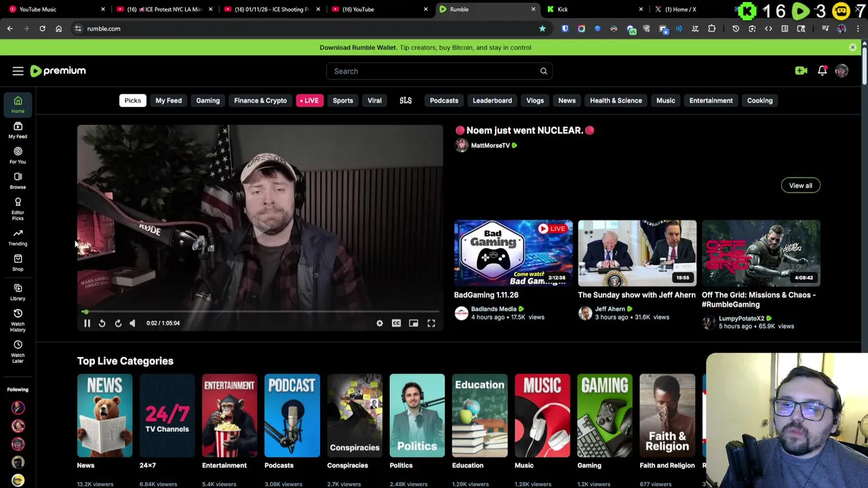The image size is (868, 488).
Task: Select the Viral tab
Action: tap(374, 100)
